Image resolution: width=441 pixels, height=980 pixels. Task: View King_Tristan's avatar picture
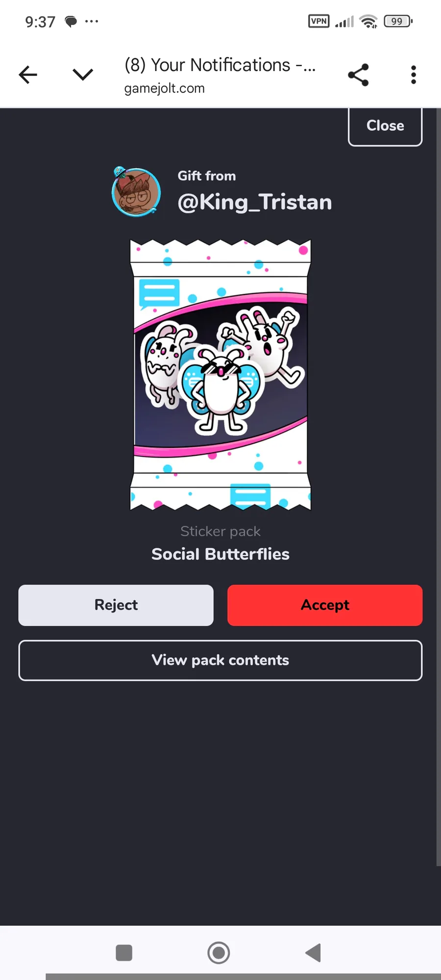pyautogui.click(x=136, y=192)
